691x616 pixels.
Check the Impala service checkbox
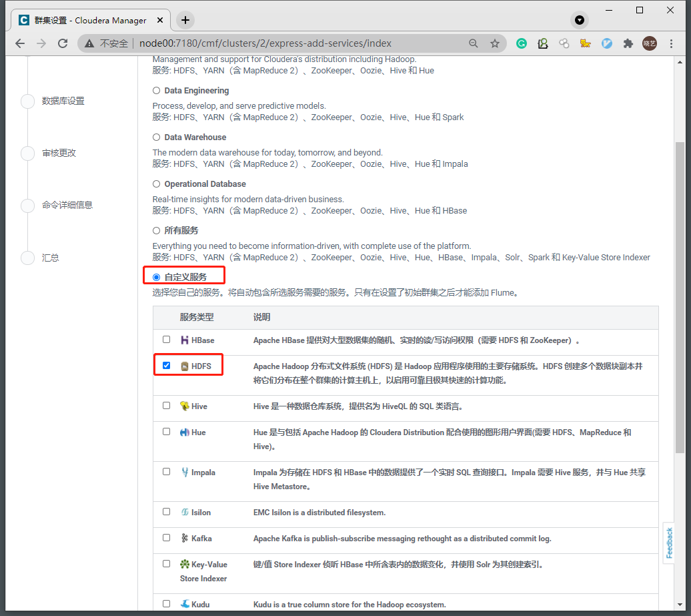166,472
